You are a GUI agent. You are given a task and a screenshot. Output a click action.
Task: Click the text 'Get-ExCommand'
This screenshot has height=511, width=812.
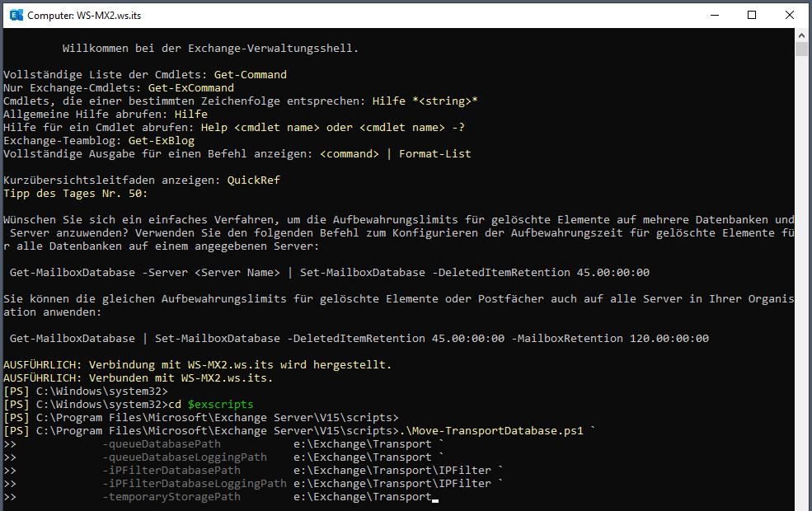click(191, 88)
